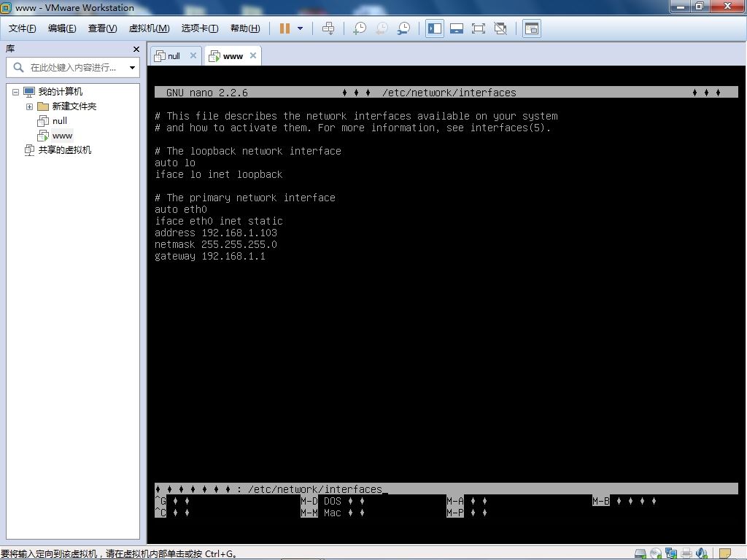Select the www tab
Screen dimensions: 747x560
[x=233, y=55]
